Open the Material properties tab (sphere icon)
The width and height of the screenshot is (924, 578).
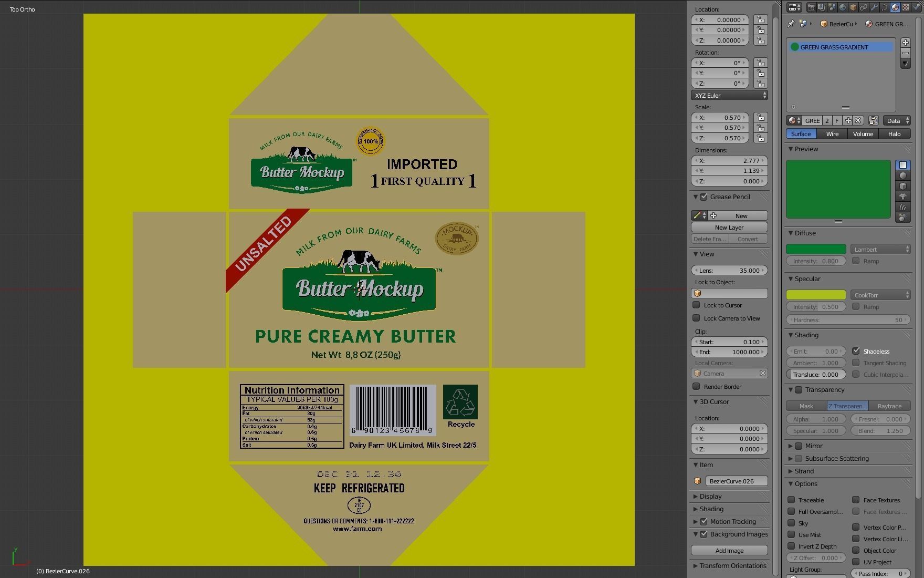pyautogui.click(x=895, y=7)
